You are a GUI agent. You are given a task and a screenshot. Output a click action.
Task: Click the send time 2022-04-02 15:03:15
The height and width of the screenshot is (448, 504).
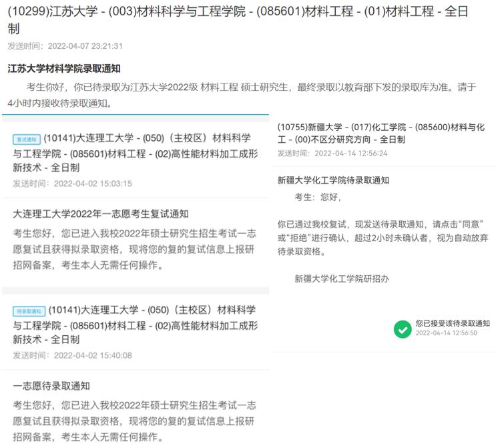(72, 184)
